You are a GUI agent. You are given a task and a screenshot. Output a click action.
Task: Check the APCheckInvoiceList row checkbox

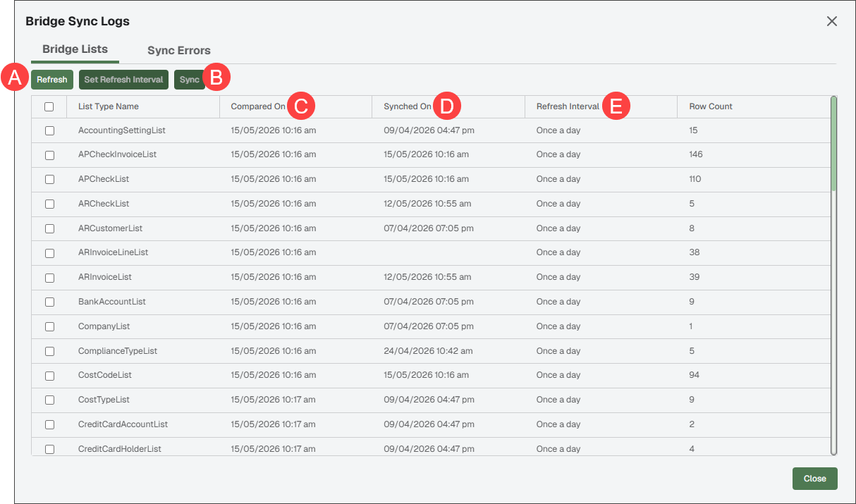point(49,154)
